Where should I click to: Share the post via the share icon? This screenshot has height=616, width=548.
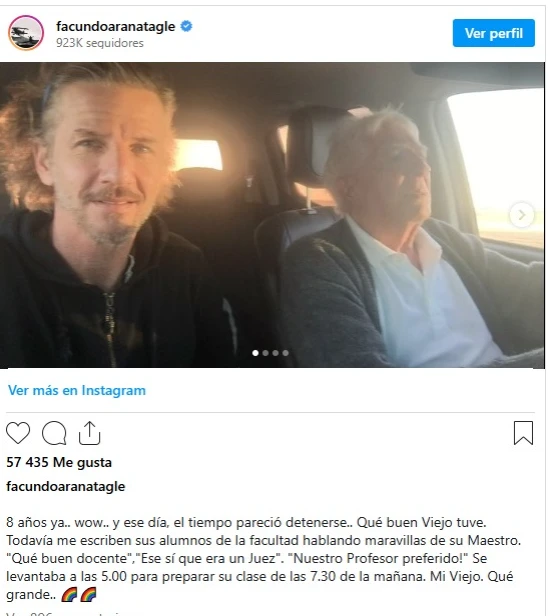(90, 433)
